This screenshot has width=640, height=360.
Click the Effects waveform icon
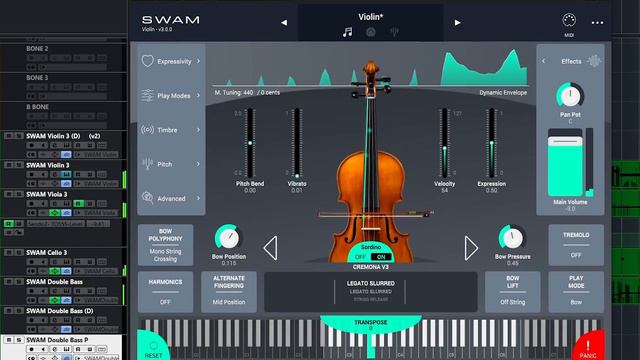594,61
